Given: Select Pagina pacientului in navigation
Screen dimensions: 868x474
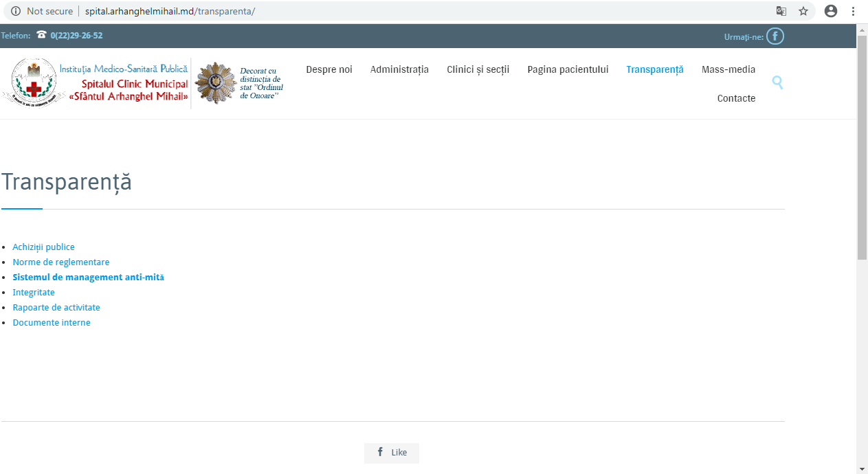Looking at the screenshot, I should click(568, 69).
